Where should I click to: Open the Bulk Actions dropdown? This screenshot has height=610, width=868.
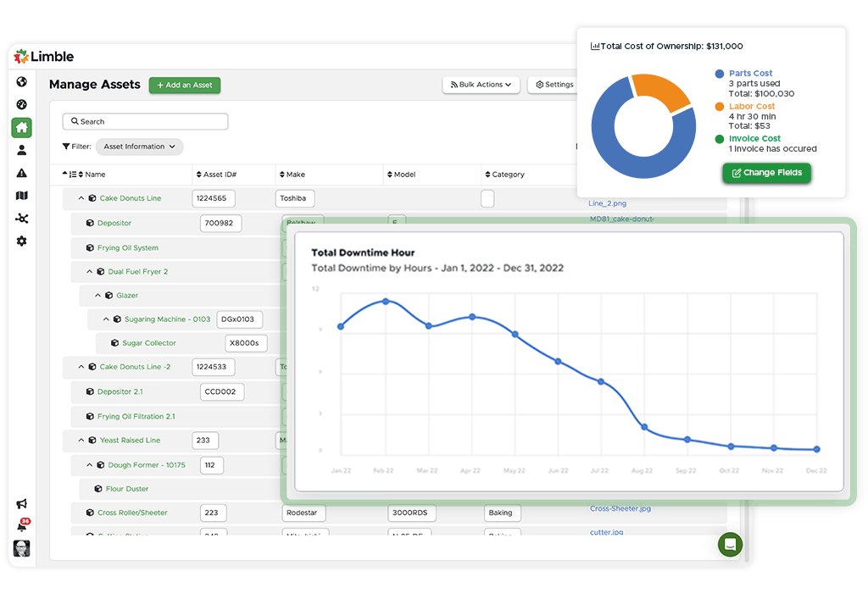tap(481, 85)
